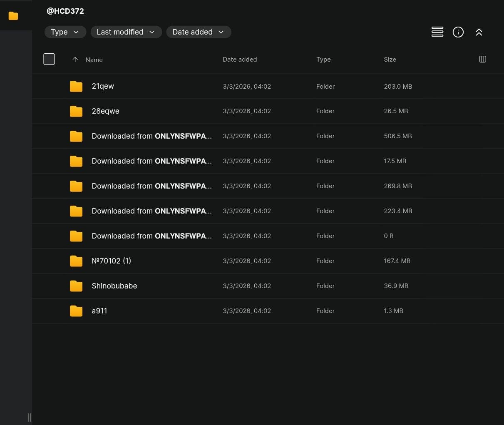Open the column settings icon
The image size is (504, 425).
pos(482,59)
